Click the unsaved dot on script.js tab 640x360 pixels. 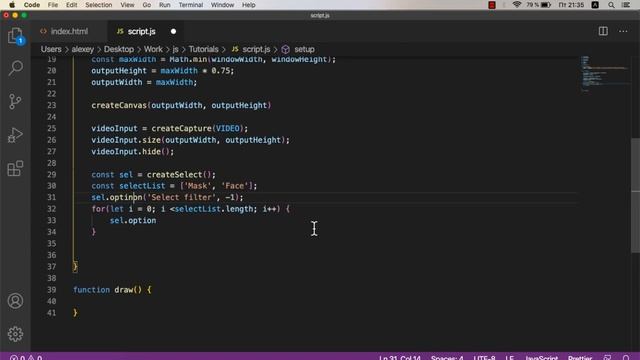(173, 31)
